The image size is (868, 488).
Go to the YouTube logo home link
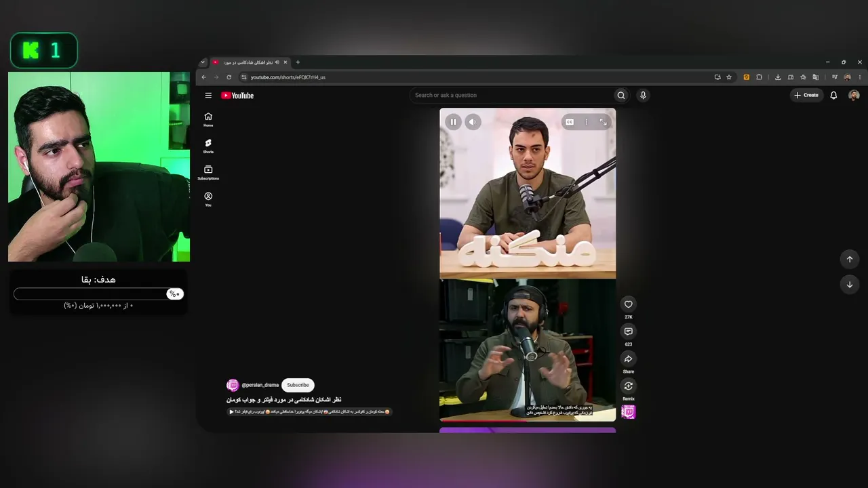[x=237, y=96]
